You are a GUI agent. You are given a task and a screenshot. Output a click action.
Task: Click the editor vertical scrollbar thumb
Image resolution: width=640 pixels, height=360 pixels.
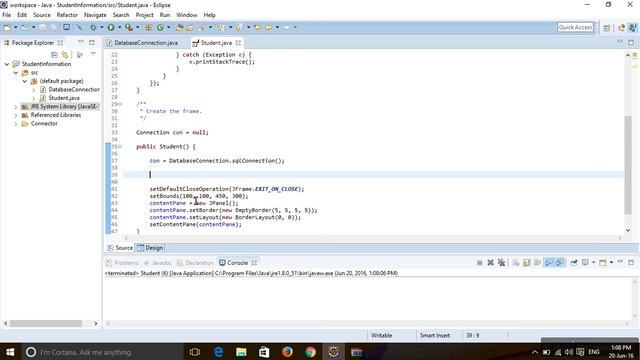tap(628, 165)
